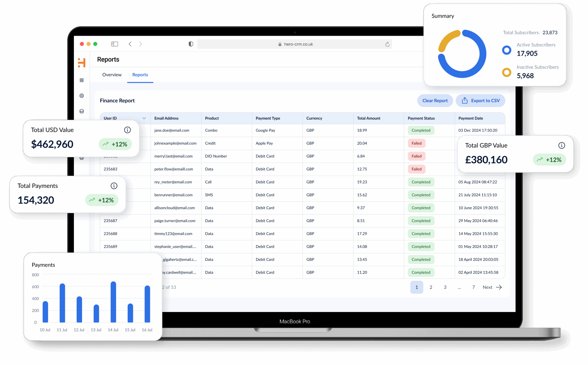Select the Reports tab
Image resolution: width=588 pixels, height=365 pixels.
point(140,75)
